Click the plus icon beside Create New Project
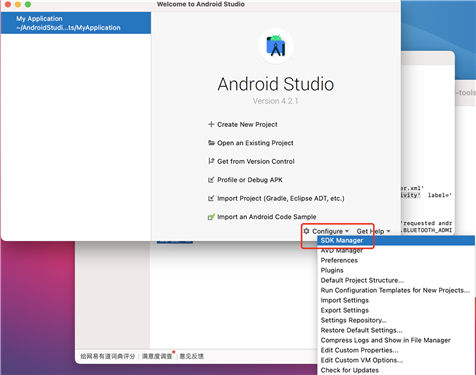 211,124
